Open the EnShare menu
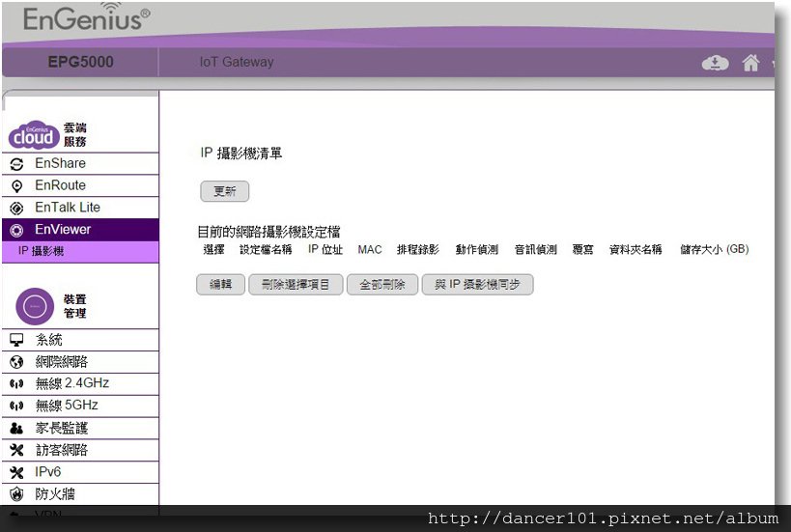 80,164
